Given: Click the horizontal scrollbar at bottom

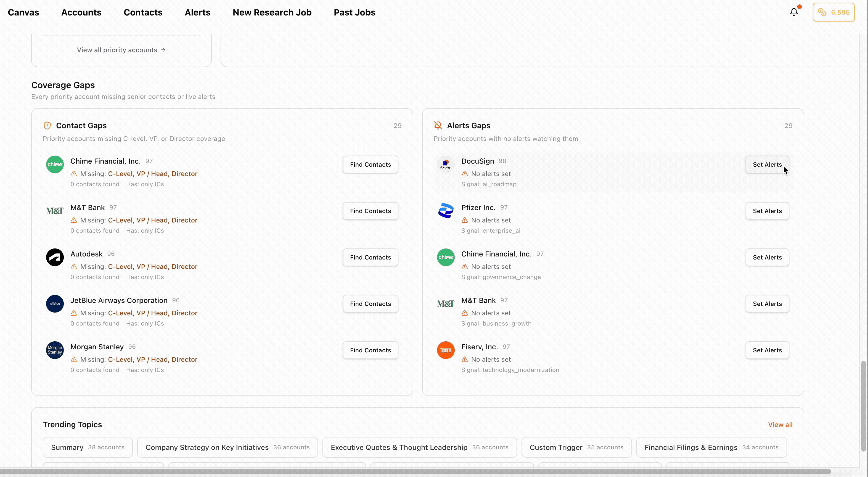Looking at the screenshot, I should 416,471.
